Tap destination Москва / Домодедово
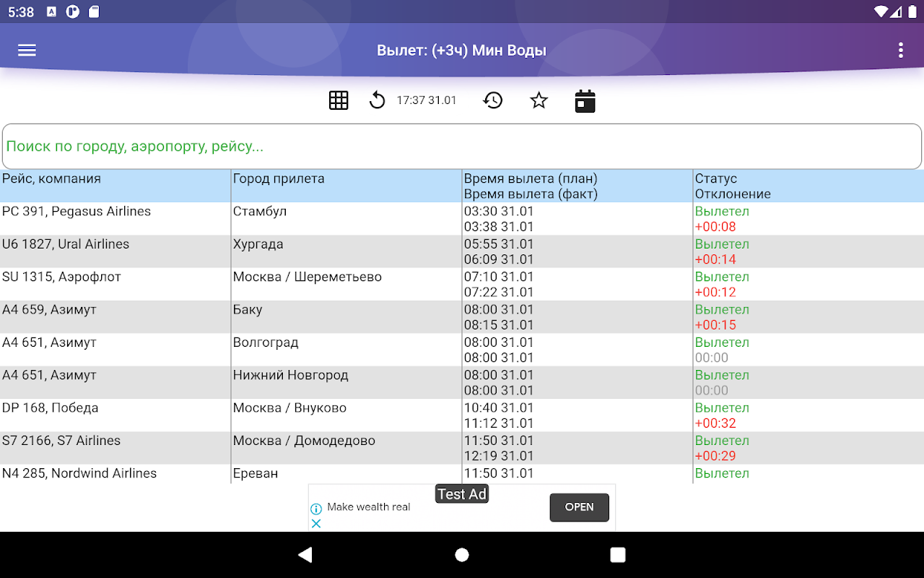The height and width of the screenshot is (578, 924). [x=304, y=441]
